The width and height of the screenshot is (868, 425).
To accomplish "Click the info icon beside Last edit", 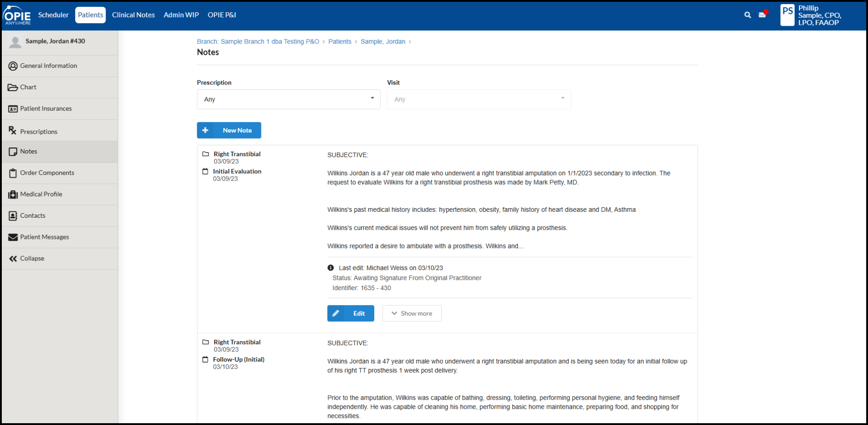I will pos(331,268).
